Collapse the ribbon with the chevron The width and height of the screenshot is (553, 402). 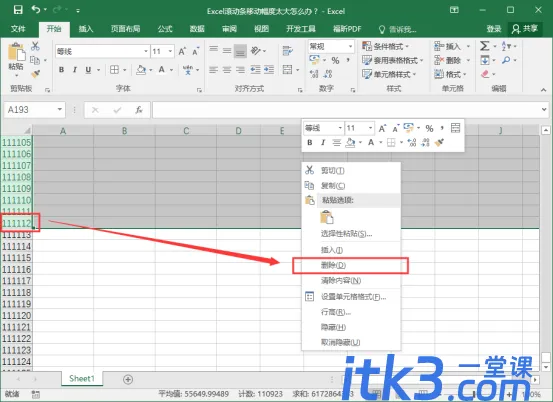[543, 90]
